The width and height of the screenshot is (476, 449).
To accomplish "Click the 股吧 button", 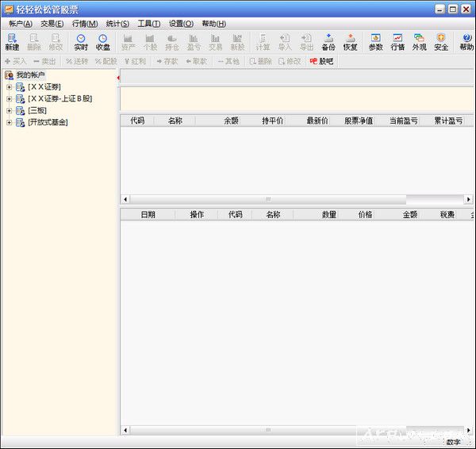I will tap(321, 61).
